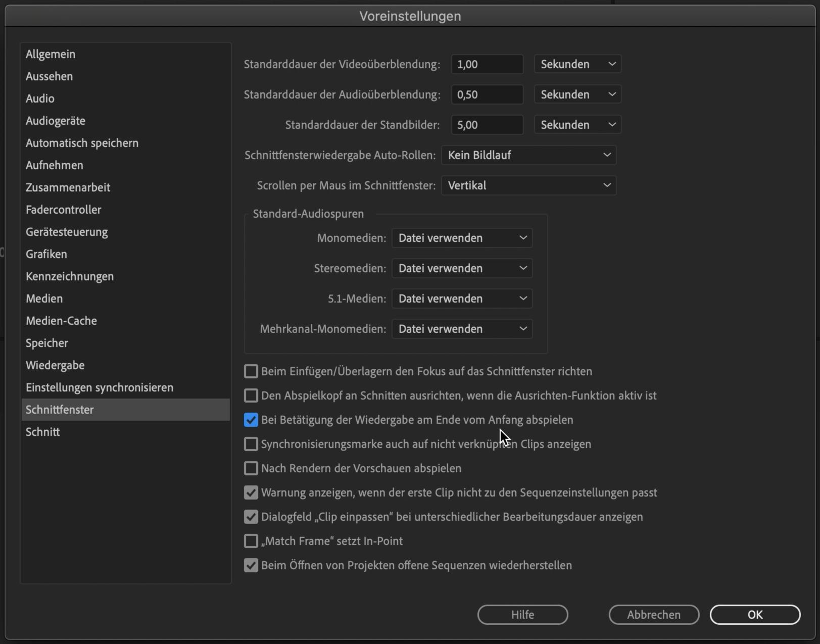Check 'Synchronisierungsmarke auch auf nicht verknüpften Clips'

click(x=251, y=444)
